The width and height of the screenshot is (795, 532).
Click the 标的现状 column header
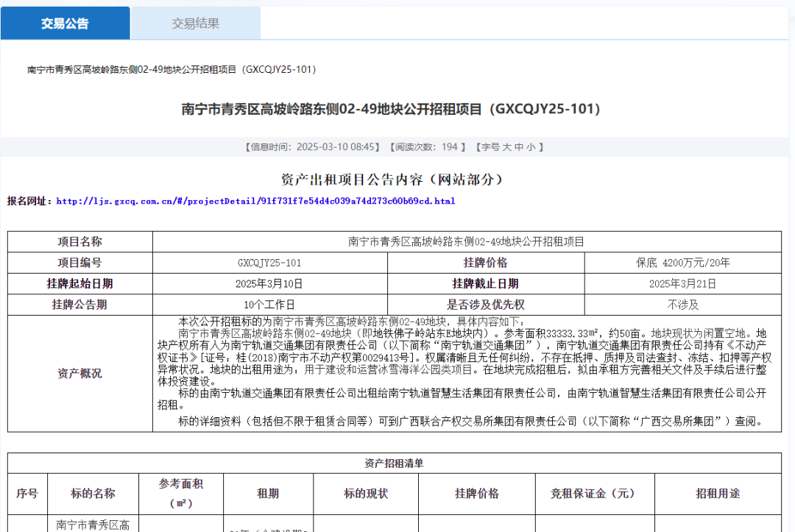click(366, 494)
